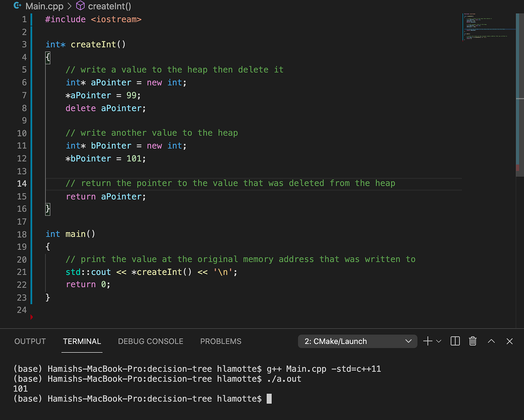Click 'int* aPointer = new int;' on line 6
The image size is (524, 420).
pyautogui.click(x=126, y=83)
